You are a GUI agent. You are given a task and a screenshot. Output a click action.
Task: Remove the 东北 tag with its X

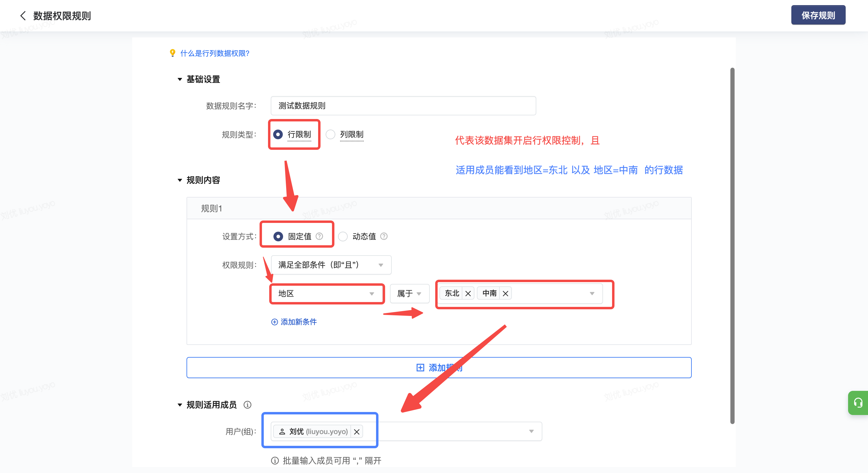click(x=468, y=294)
